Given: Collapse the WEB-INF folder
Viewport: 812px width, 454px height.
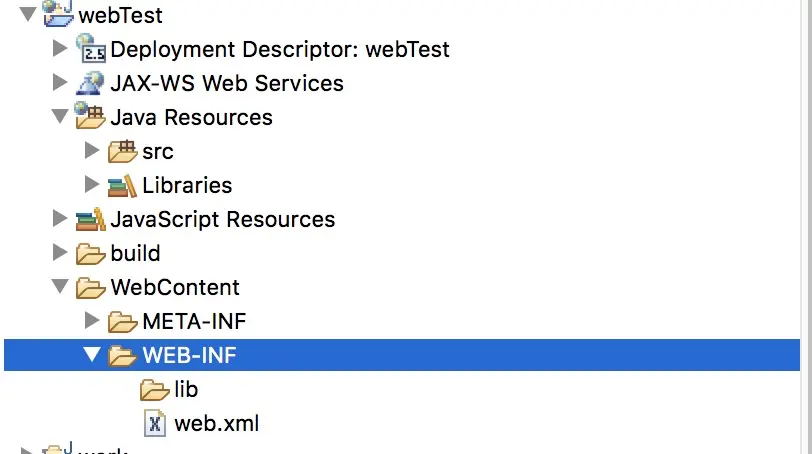Looking at the screenshot, I should (x=92, y=355).
